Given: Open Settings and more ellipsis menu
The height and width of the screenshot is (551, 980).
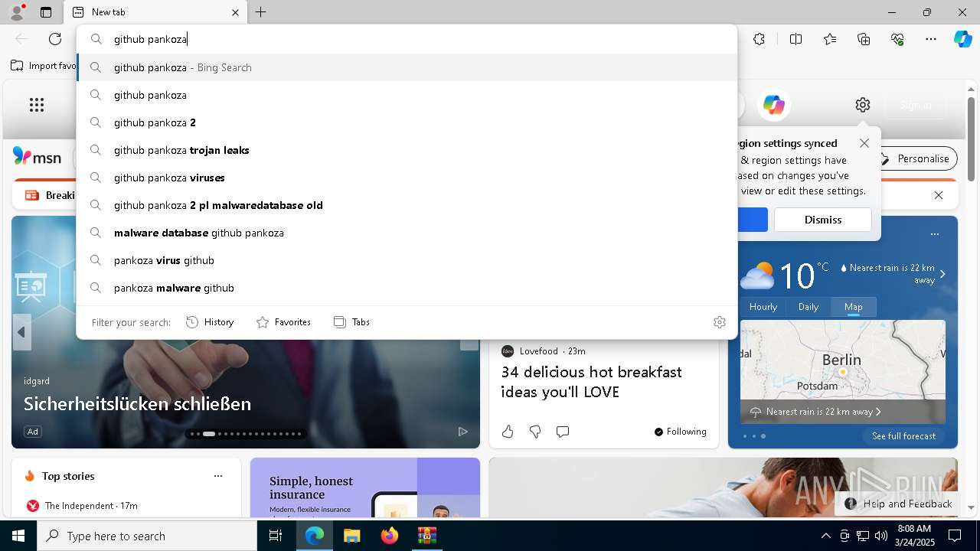Looking at the screenshot, I should (931, 39).
